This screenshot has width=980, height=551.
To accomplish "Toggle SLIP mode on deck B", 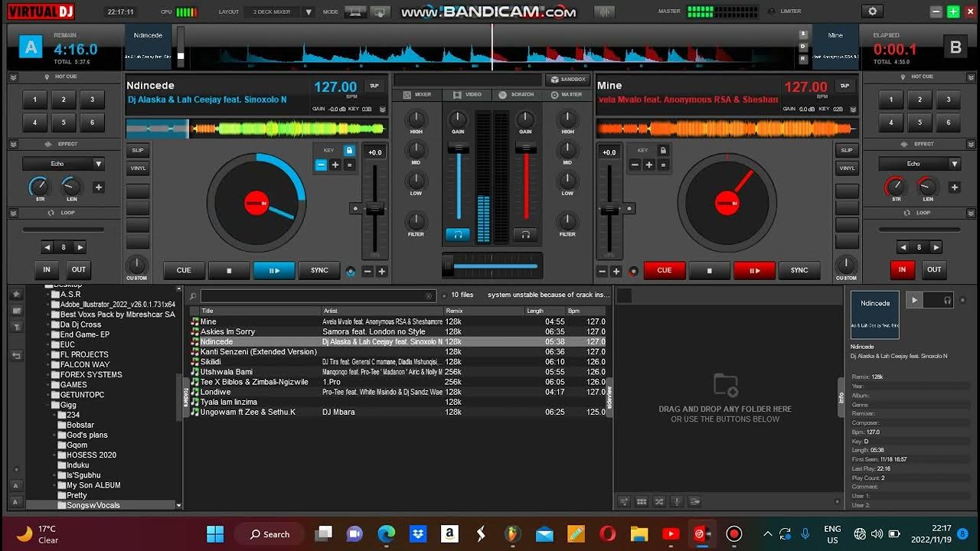I will point(845,150).
